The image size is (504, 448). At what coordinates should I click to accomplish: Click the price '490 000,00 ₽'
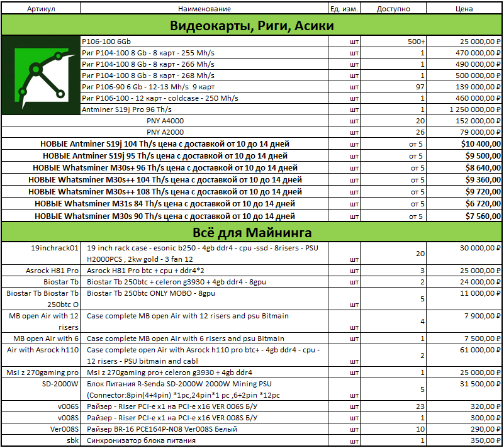coord(478,64)
